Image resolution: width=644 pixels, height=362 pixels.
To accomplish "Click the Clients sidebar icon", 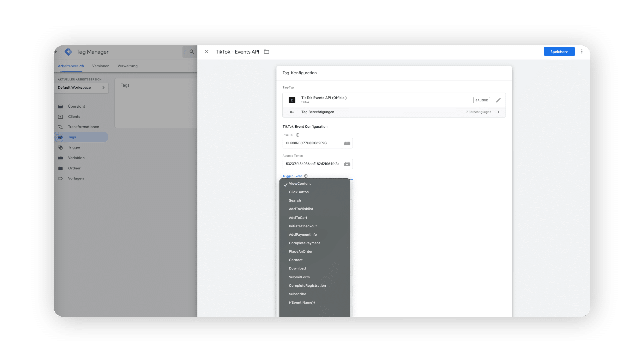I will point(60,117).
